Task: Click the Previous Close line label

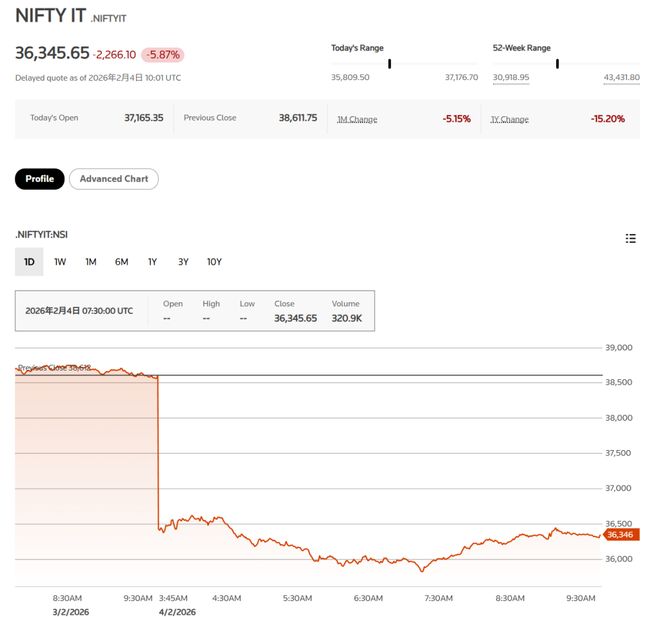Action: 54,368
